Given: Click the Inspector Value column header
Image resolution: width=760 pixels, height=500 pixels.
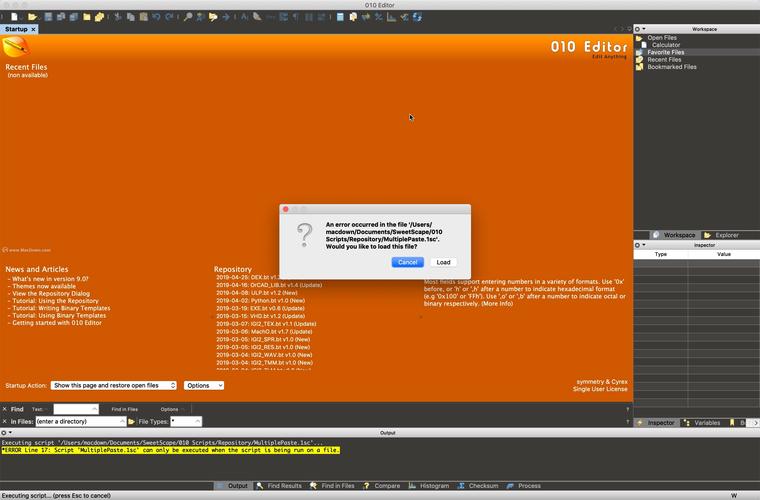Looking at the screenshot, I should (x=724, y=254).
